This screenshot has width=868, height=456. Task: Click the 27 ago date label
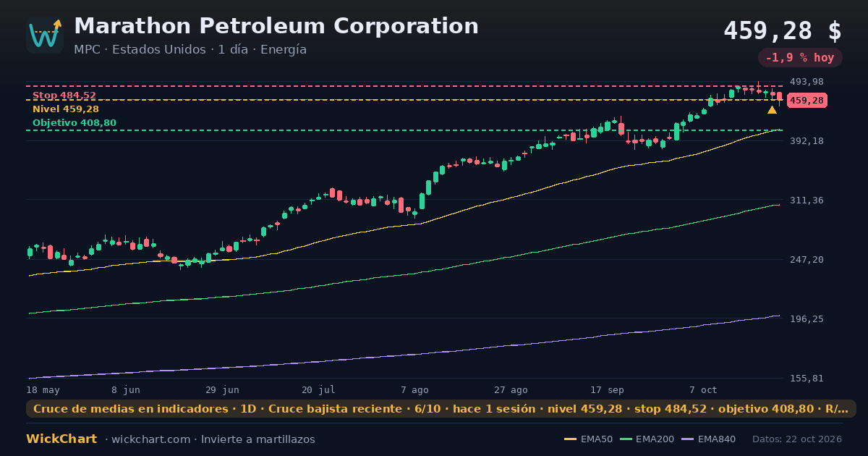click(x=511, y=390)
